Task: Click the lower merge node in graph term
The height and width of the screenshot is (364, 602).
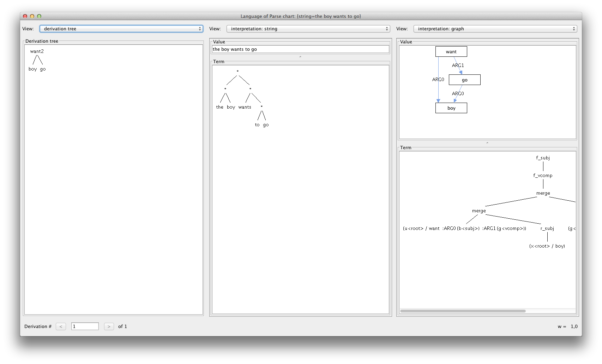Action: (x=479, y=211)
